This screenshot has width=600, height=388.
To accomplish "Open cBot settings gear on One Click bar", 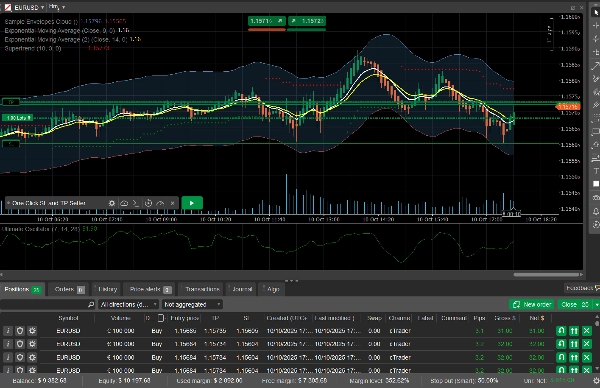I will 112,203.
